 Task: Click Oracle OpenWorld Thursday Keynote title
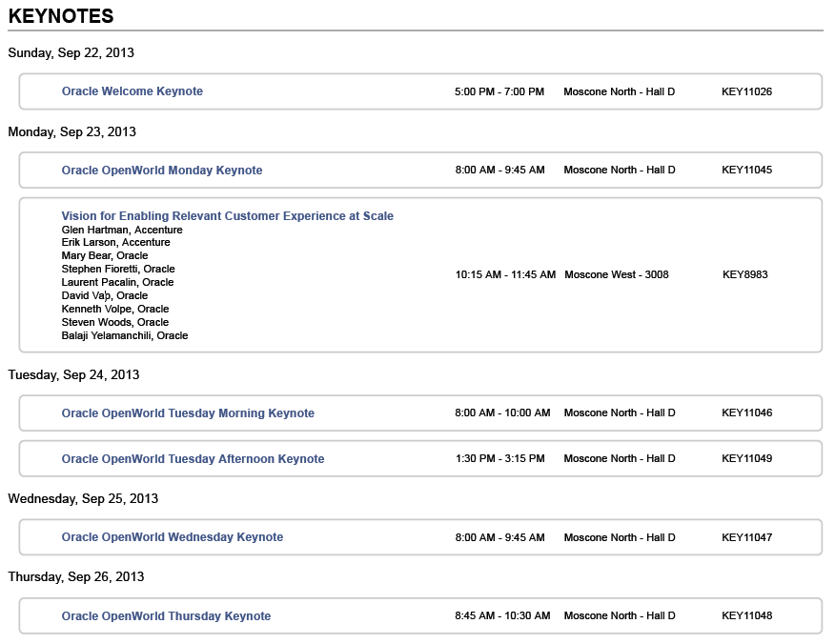pyautogui.click(x=166, y=616)
